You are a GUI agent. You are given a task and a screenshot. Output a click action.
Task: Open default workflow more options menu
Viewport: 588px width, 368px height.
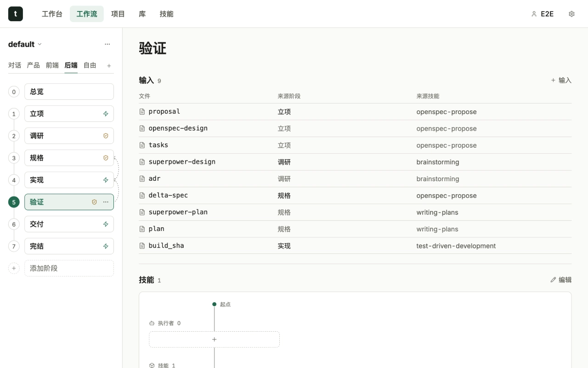[x=107, y=44]
